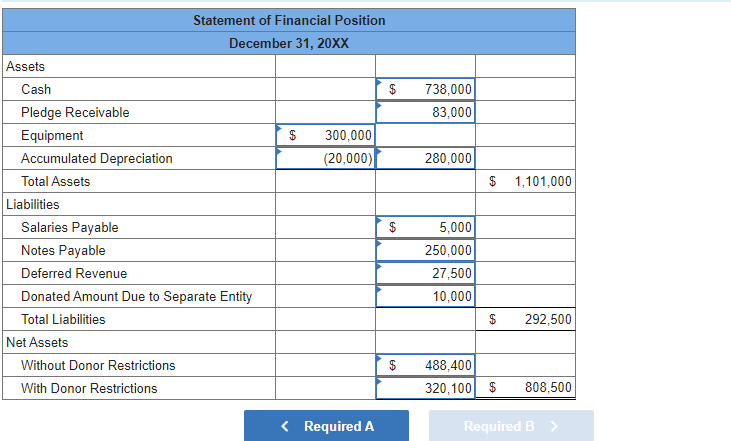Select Equipment amount field 300,000

tap(325, 135)
